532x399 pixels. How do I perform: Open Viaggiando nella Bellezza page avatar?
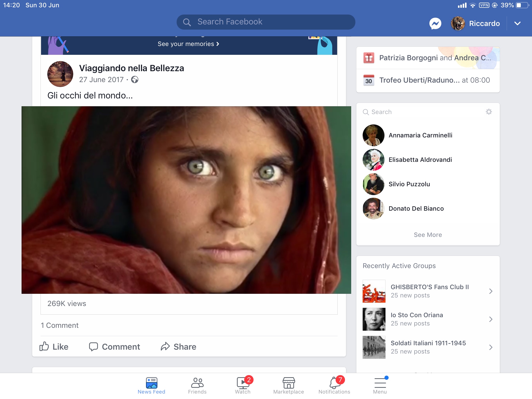coord(60,74)
